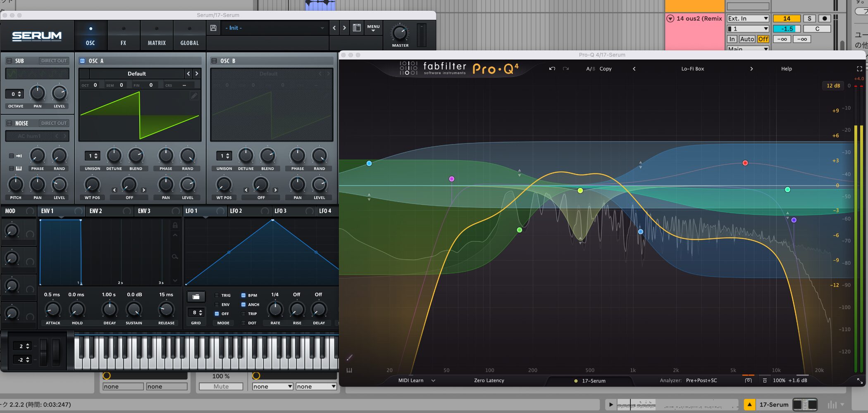
Task: Enable the LFO TRIG mode checkbox
Action: click(217, 295)
